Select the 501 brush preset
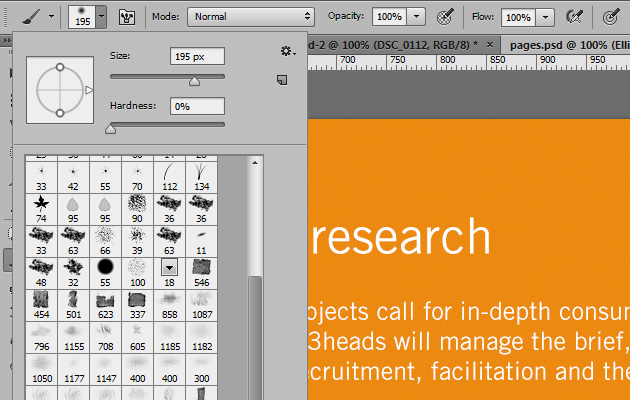The image size is (630, 400). coord(73,306)
